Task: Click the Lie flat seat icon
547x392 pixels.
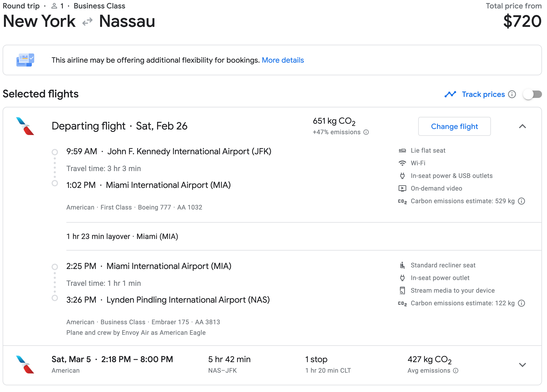Action: click(402, 151)
